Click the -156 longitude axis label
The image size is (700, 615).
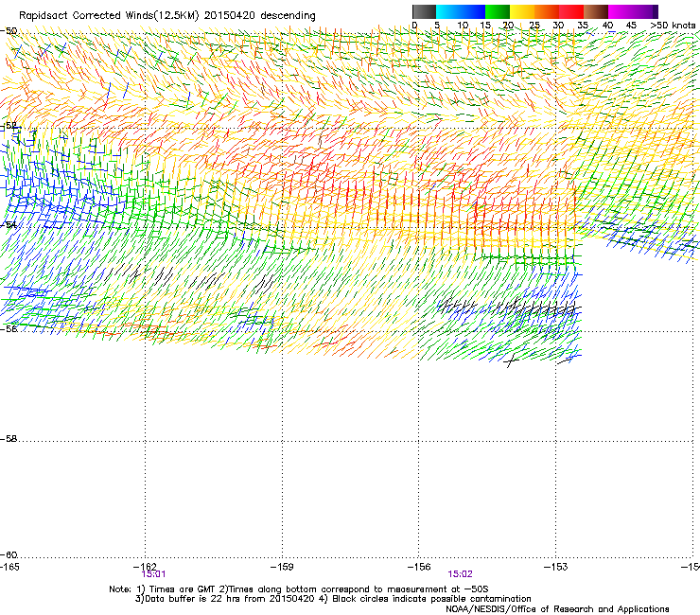pos(419,567)
